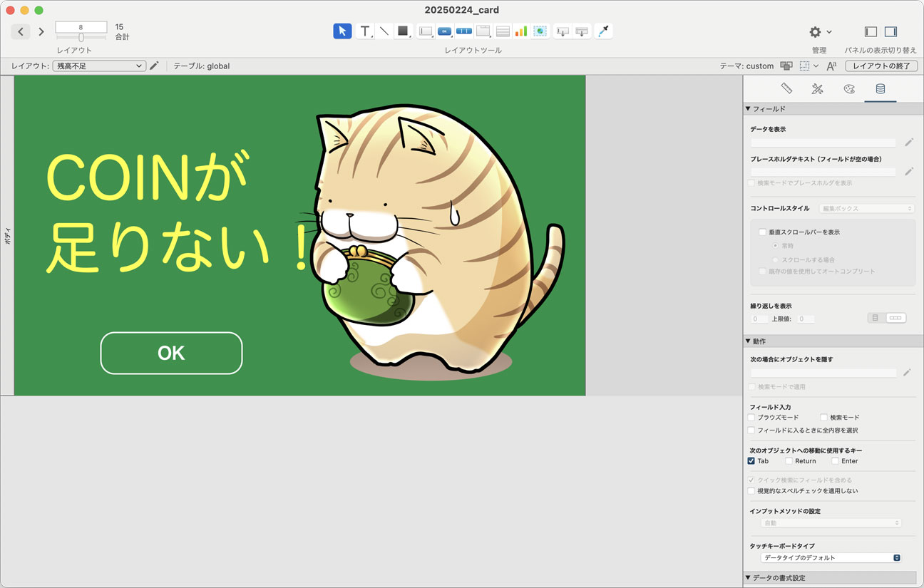Toggle the right inspector panel display
Screen dimensions: 924x588
click(x=890, y=31)
